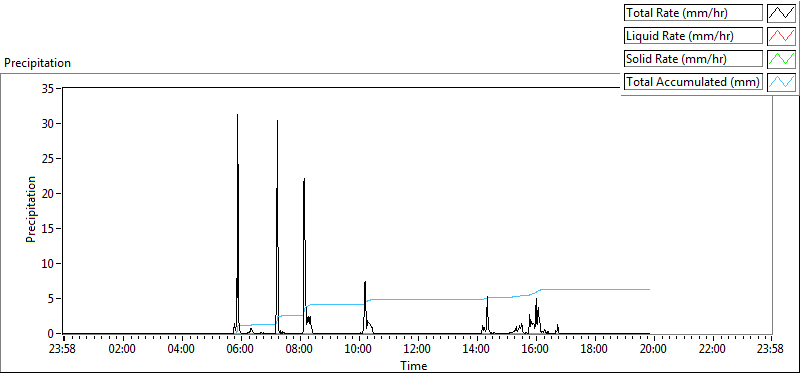The height and width of the screenshot is (373, 800).
Task: Click the 14:00 time label
Action: click(477, 350)
